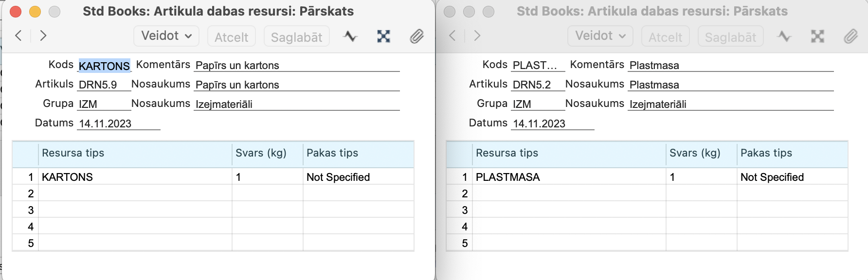868x280 pixels.
Task: Open attachments paperclip in KARTONS window
Action: 416,36
